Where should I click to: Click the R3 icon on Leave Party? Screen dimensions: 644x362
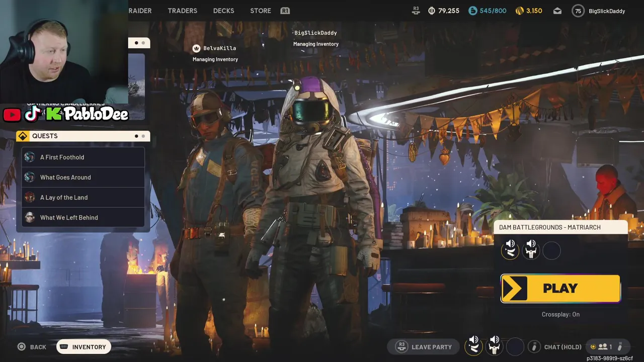401,347
